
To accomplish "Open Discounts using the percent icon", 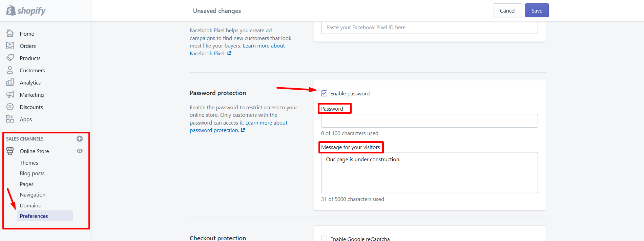I will [x=10, y=107].
